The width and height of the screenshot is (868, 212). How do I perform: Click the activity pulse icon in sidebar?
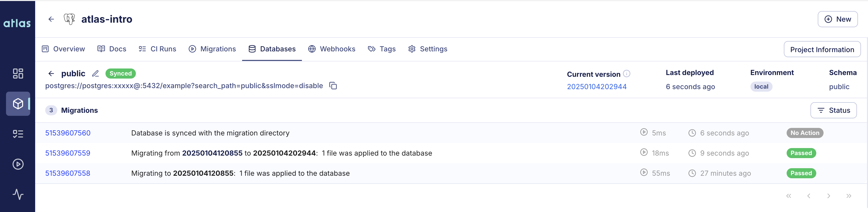click(18, 194)
